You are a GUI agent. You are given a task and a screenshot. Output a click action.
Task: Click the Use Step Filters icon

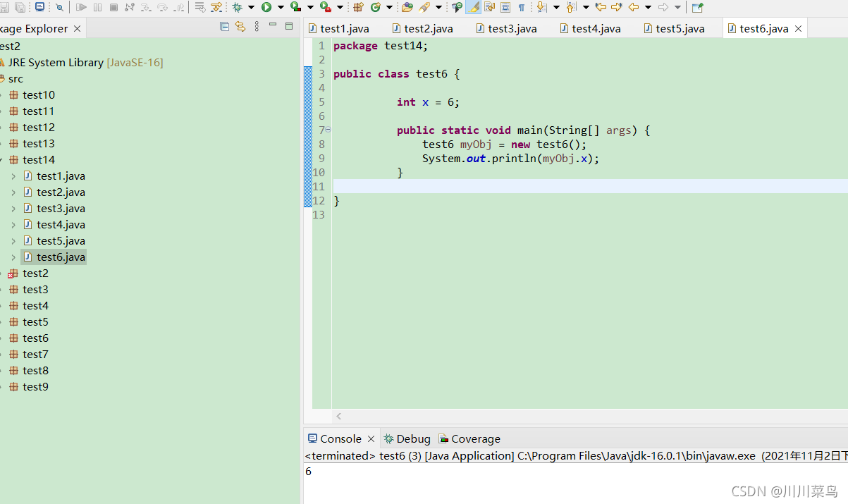pos(216,7)
